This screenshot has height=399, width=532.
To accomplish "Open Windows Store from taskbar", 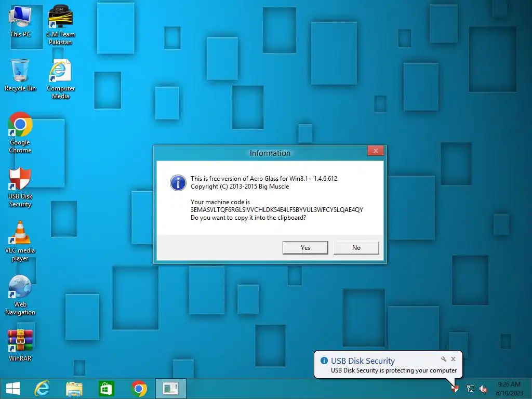I will click(x=106, y=389).
